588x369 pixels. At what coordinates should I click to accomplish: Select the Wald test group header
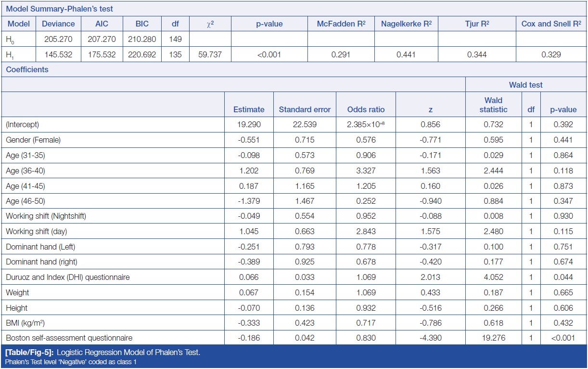pyautogui.click(x=525, y=85)
